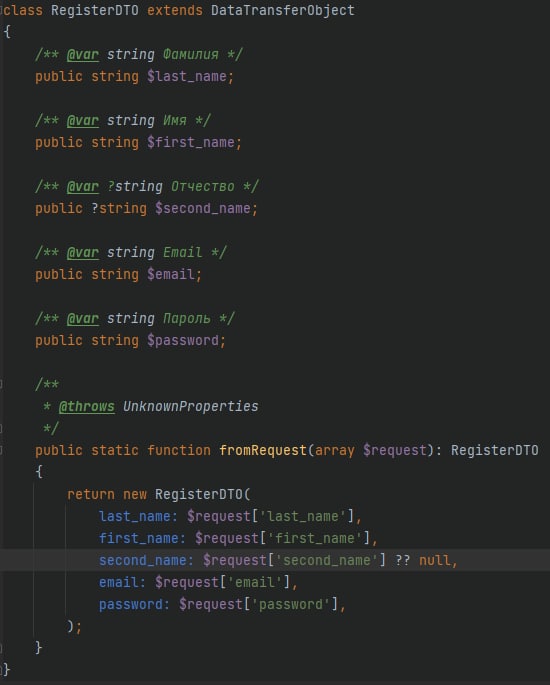550x685 pixels.
Task: Click the Пароль doc comment word
Action: click(x=187, y=318)
